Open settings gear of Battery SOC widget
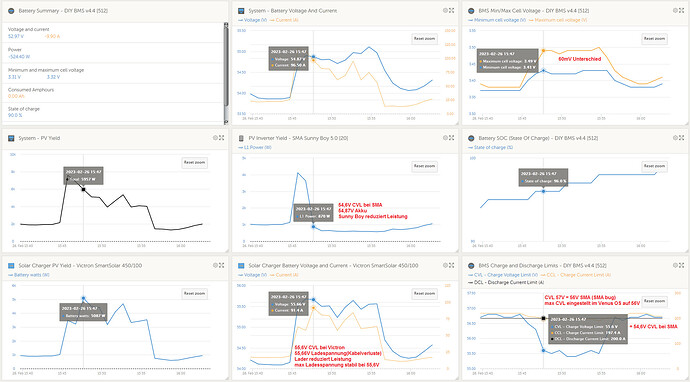 [675, 138]
